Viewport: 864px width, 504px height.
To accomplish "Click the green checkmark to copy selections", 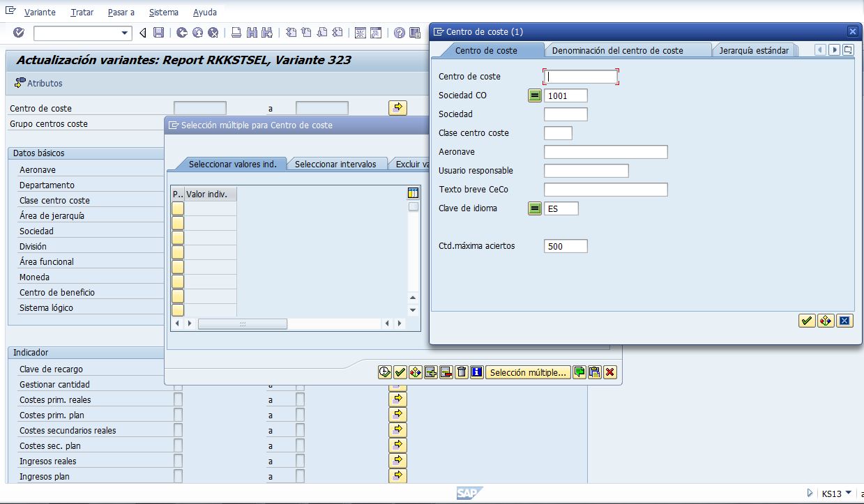I will (x=399, y=372).
